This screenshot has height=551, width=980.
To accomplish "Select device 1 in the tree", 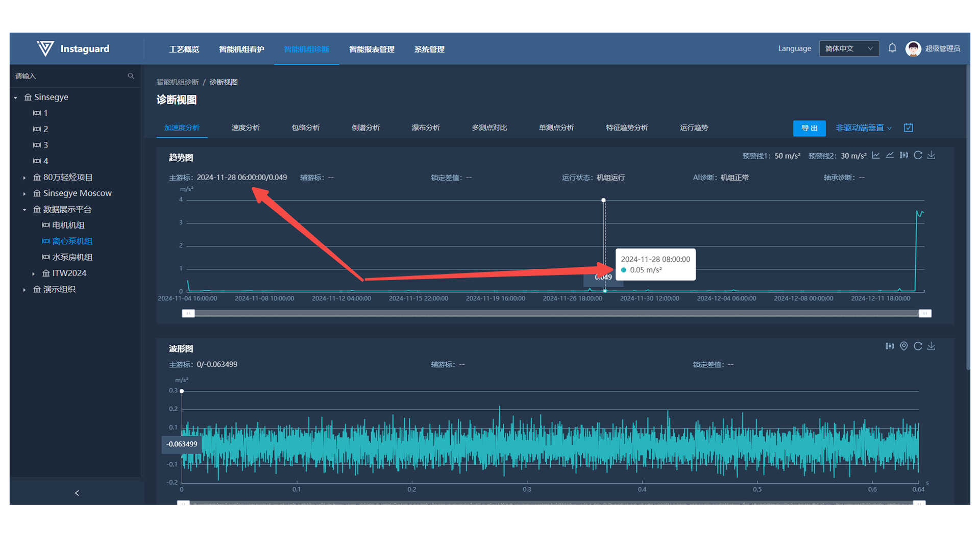I will click(x=40, y=113).
